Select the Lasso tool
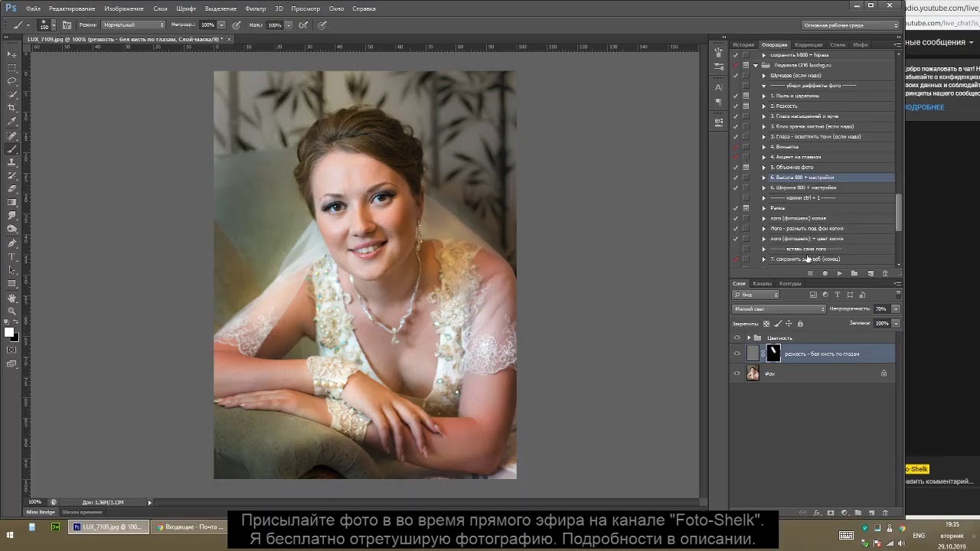The image size is (980, 551). [12, 81]
